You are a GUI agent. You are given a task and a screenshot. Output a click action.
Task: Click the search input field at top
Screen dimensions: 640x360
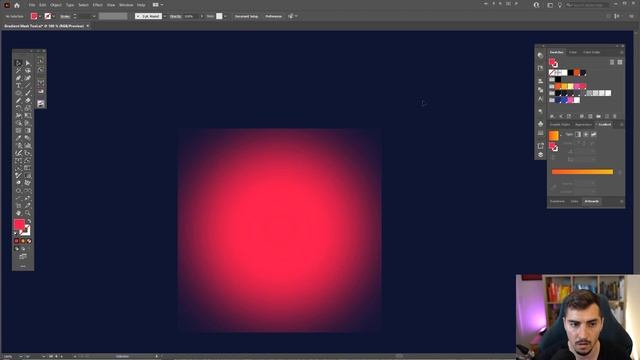pos(588,5)
